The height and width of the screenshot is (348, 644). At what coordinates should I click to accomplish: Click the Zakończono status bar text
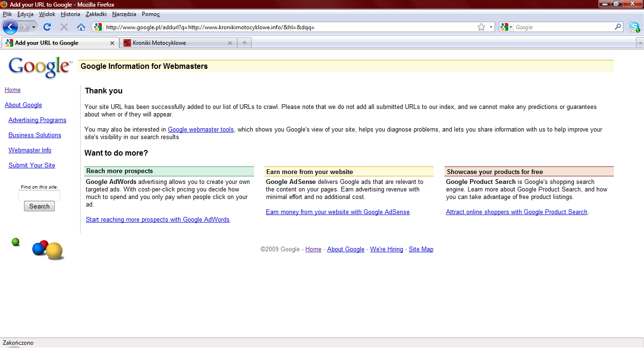coord(18,343)
